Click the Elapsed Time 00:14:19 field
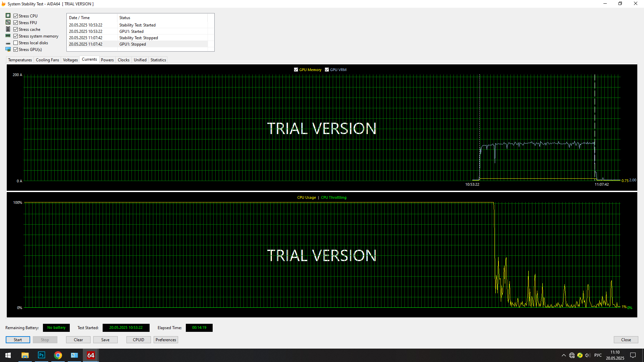 click(x=199, y=328)
